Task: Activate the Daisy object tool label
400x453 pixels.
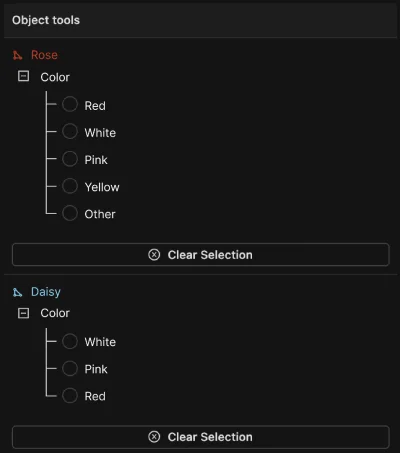Action: click(46, 292)
